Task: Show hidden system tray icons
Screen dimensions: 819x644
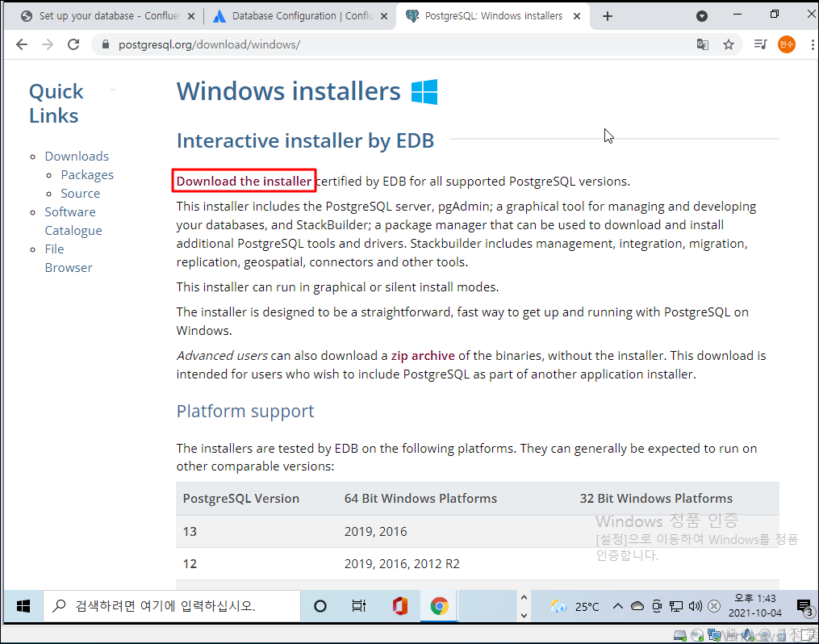Action: pyautogui.click(x=618, y=606)
